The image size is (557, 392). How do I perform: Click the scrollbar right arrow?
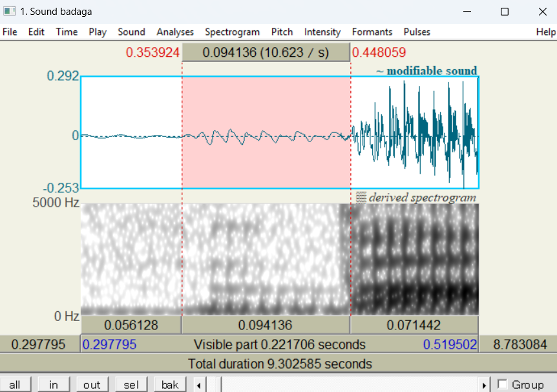484,386
